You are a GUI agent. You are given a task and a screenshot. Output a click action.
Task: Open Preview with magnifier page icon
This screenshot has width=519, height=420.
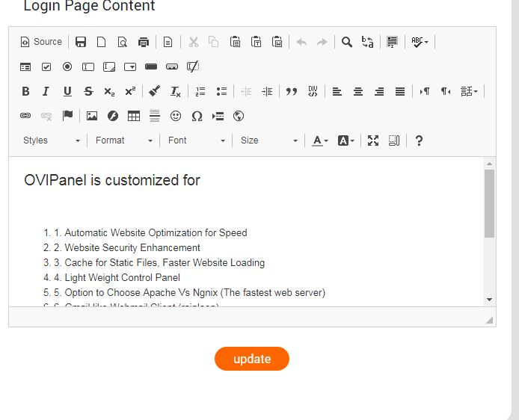tap(123, 42)
